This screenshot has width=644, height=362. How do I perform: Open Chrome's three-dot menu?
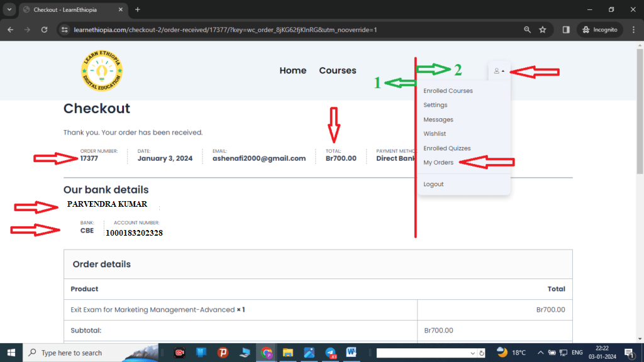pyautogui.click(x=634, y=30)
